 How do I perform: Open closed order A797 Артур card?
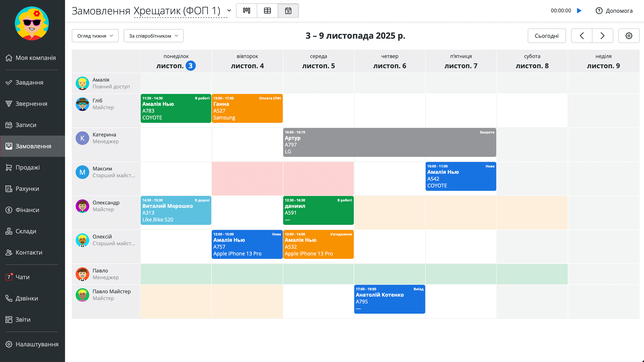pyautogui.click(x=389, y=142)
